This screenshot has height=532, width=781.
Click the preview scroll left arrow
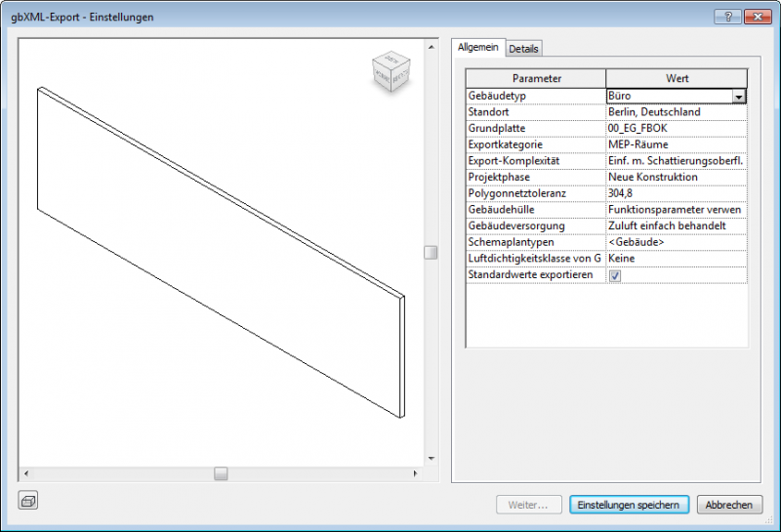[25, 473]
